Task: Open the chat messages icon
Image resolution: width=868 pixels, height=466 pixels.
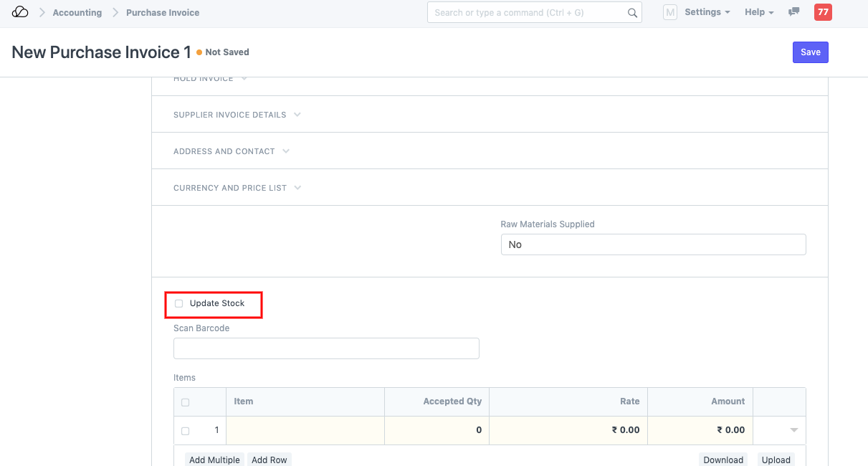Action: (x=793, y=12)
